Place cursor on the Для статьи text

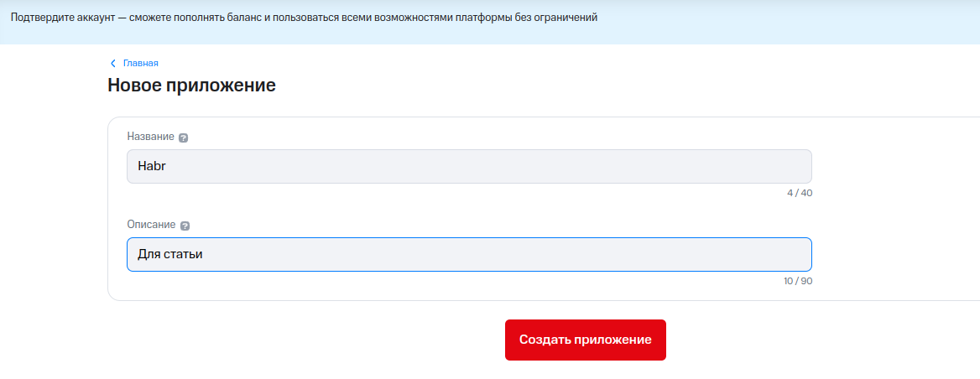click(x=170, y=254)
